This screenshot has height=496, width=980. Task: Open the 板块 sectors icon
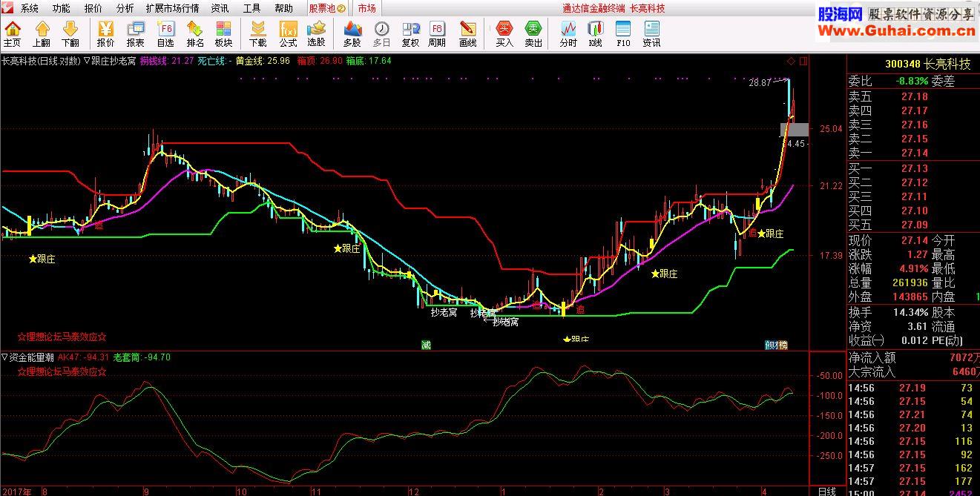click(223, 33)
